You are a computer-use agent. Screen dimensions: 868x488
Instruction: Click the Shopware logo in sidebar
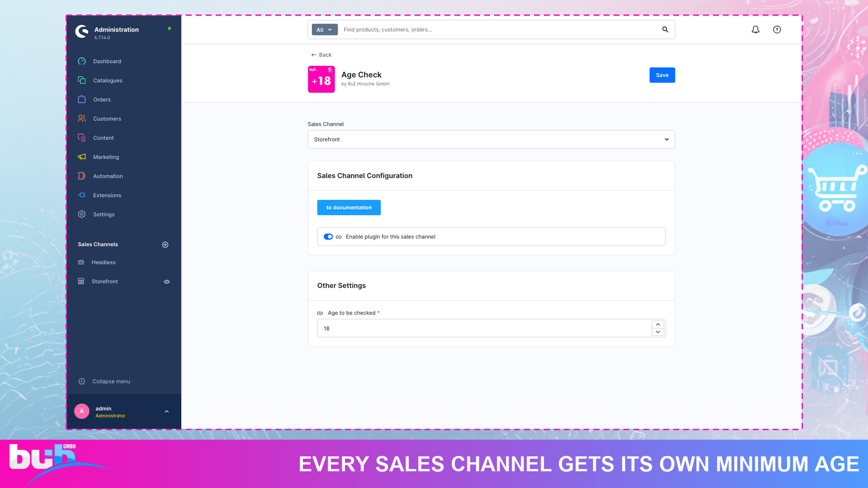82,32
